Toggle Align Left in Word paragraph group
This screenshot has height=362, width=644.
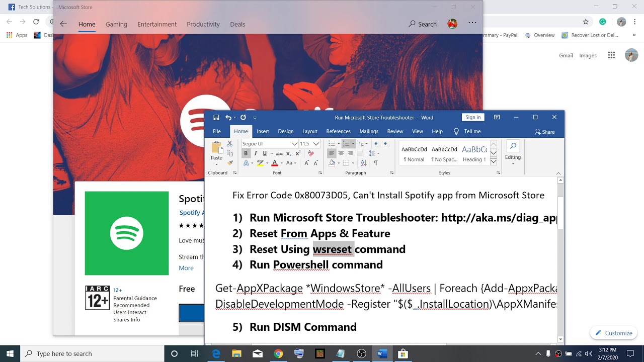[x=331, y=153]
